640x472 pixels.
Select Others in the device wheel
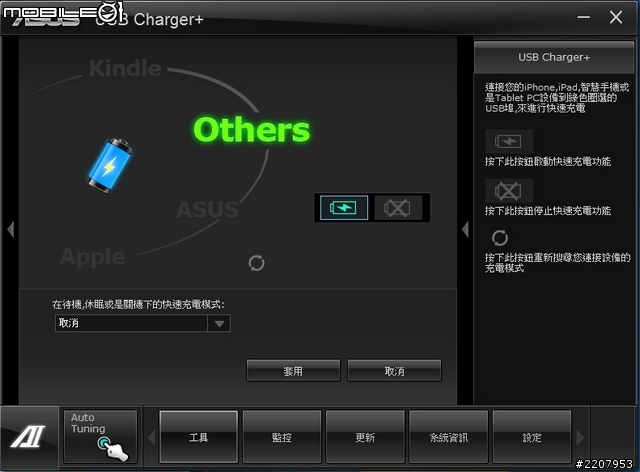click(251, 130)
